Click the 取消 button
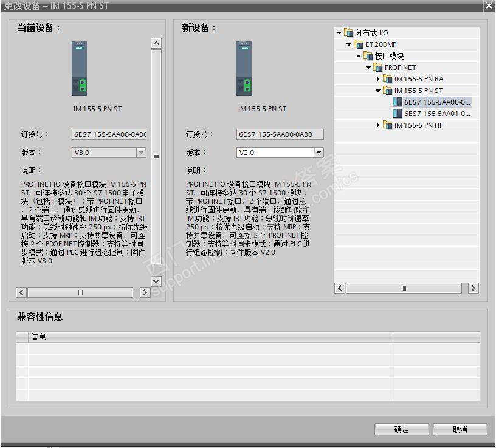The height and width of the screenshot is (448, 496). pos(460,429)
